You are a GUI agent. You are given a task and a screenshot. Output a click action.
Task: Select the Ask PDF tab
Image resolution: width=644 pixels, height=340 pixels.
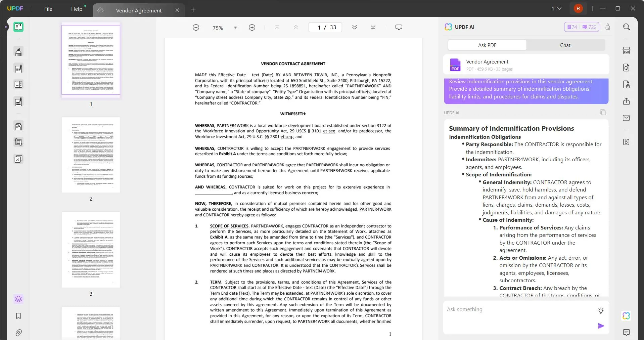click(x=487, y=45)
